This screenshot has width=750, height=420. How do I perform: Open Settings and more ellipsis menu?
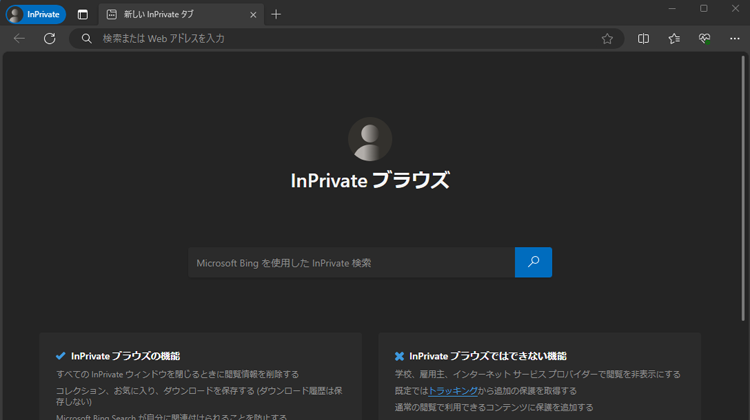[735, 38]
